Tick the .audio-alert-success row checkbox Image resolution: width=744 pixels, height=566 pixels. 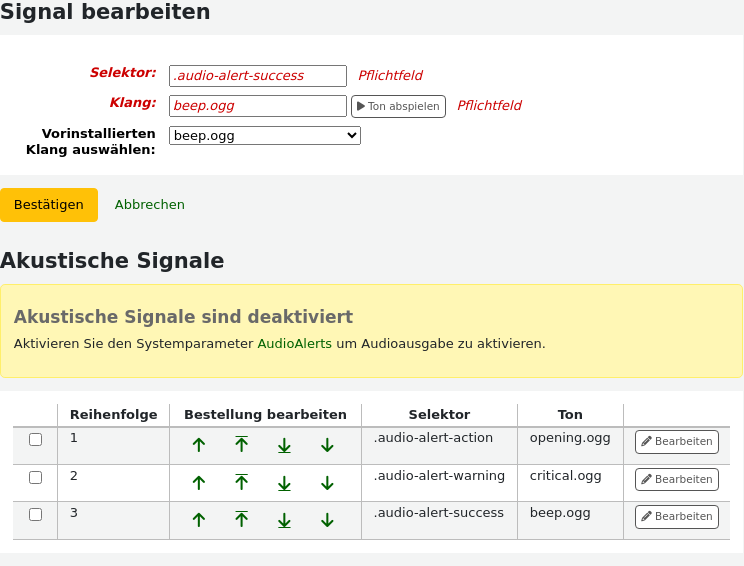pos(36,514)
